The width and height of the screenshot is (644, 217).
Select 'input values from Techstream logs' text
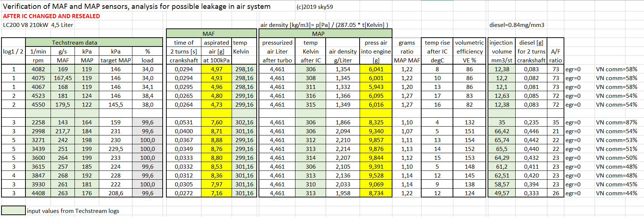coord(73,211)
